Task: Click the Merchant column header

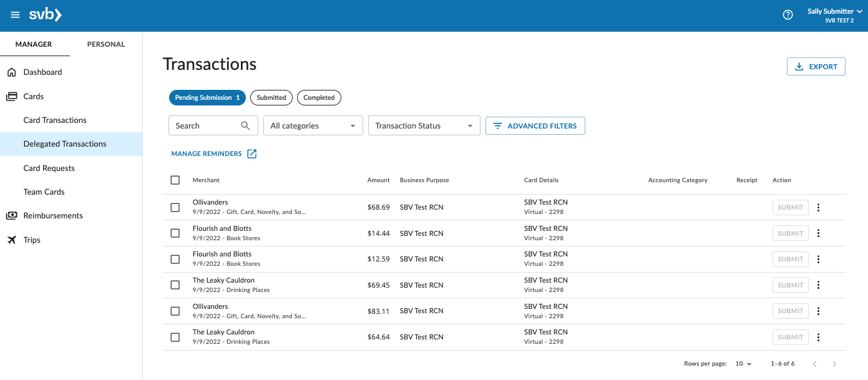Action: coord(206,180)
